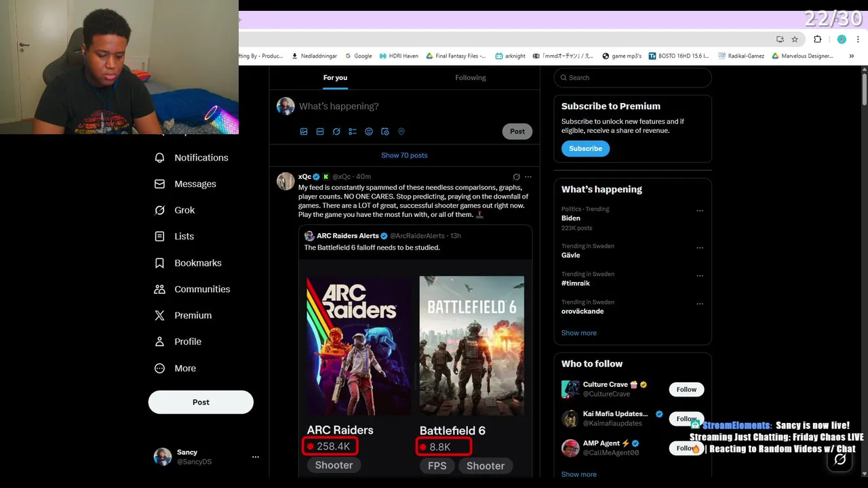
Task: Open the Radikal-Gamez bookmark
Action: (741, 56)
